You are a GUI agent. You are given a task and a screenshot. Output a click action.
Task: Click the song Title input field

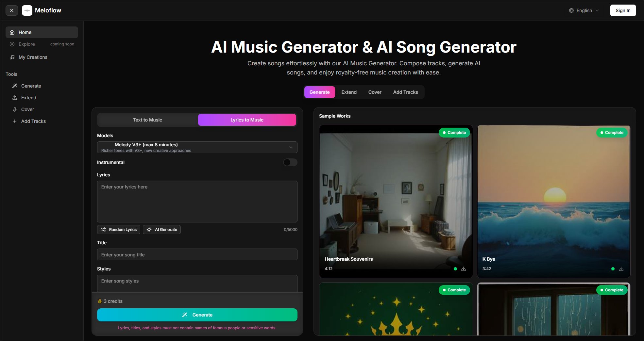click(x=197, y=254)
